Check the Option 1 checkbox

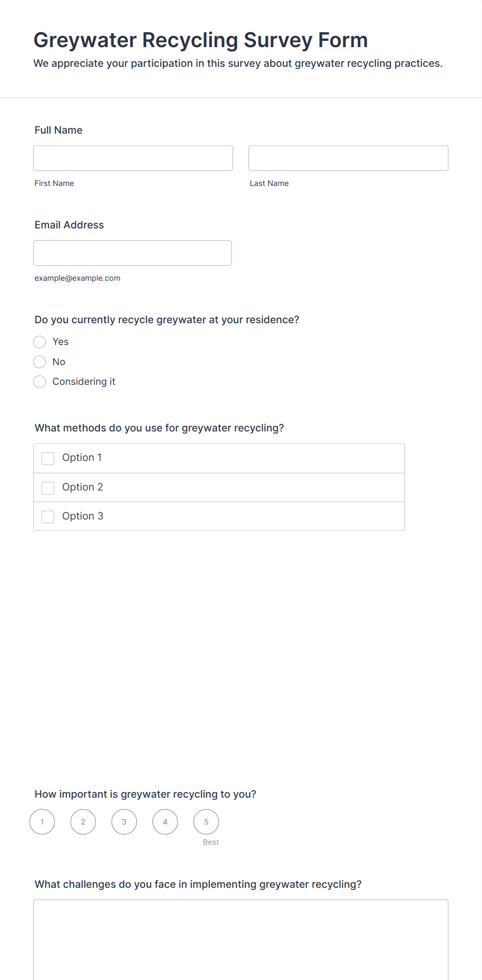point(48,458)
